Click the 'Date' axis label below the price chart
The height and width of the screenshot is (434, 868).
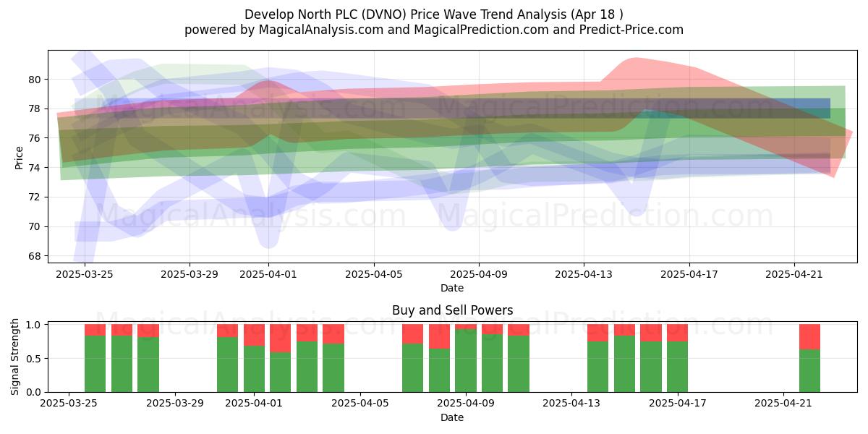452,288
